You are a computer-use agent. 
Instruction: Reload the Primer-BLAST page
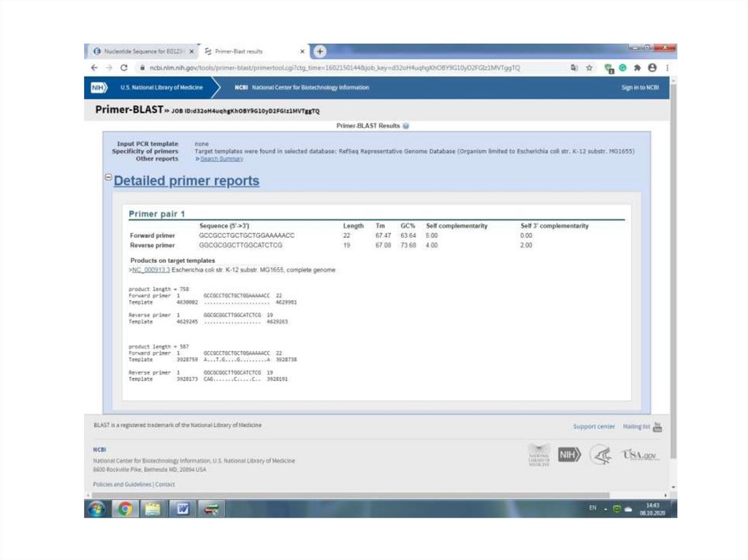click(x=124, y=68)
